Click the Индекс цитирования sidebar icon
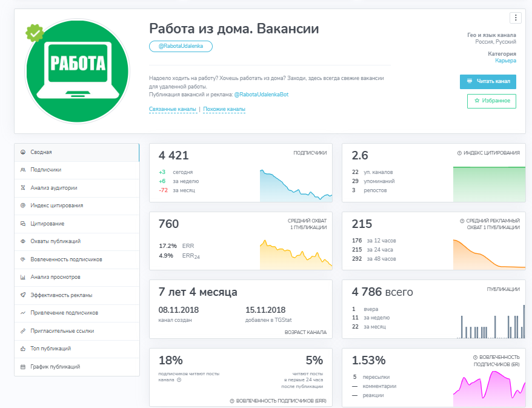Image resolution: width=532 pixels, height=408 pixels. click(23, 206)
